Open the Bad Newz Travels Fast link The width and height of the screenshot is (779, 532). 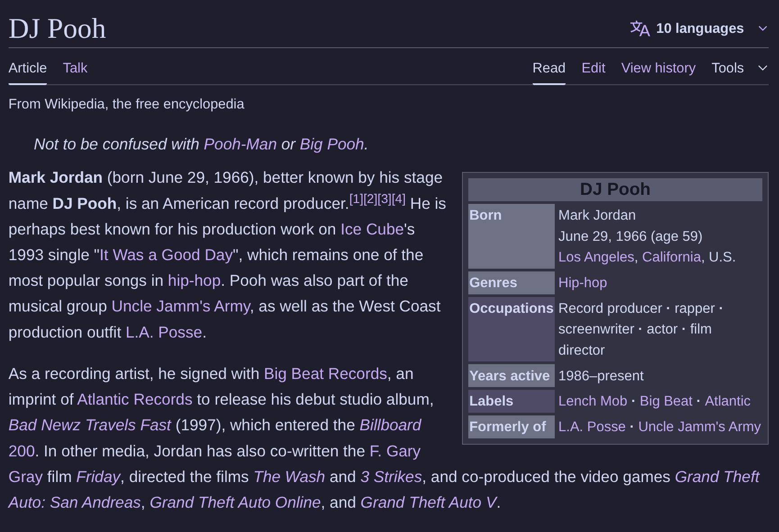click(90, 425)
